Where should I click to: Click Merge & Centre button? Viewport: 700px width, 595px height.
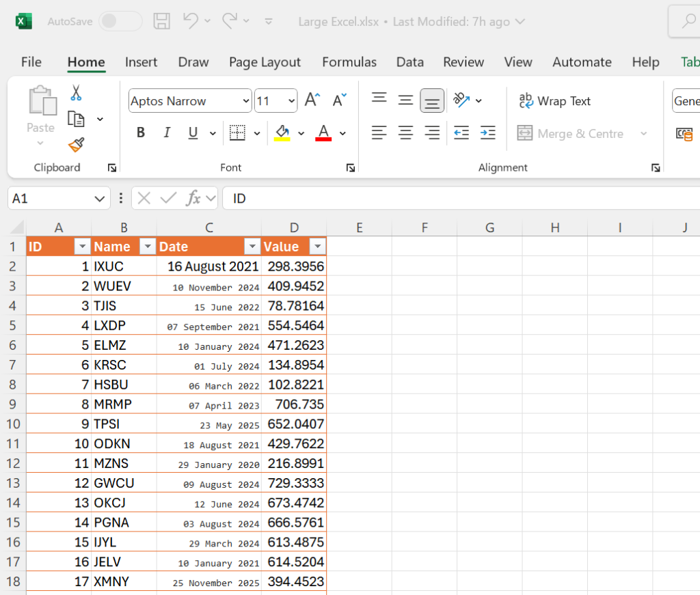[x=570, y=133]
